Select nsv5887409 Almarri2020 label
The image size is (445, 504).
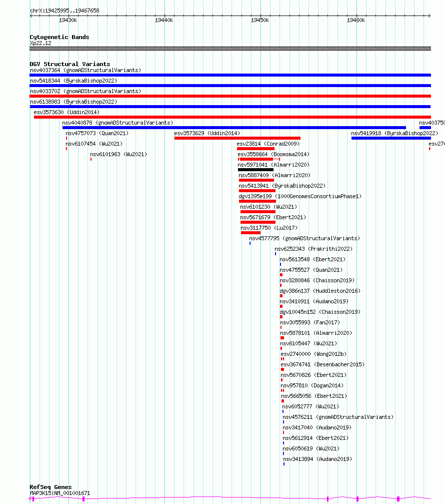274,175
